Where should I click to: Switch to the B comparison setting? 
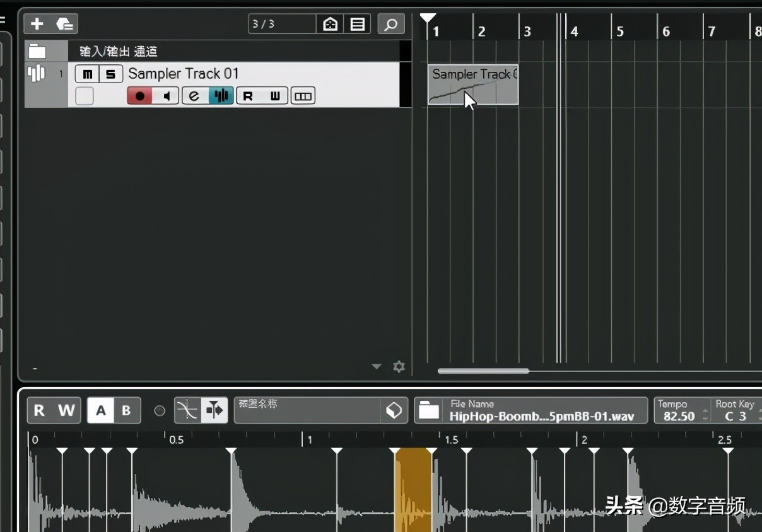point(126,410)
